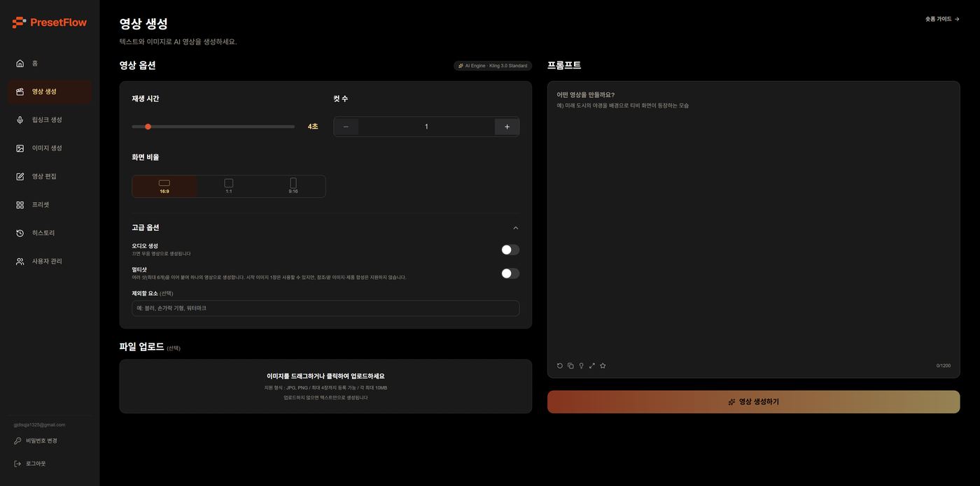This screenshot has width=980, height=486.
Task: Click the AI Engine Kling 3.0 Standard badge
Action: click(x=493, y=66)
